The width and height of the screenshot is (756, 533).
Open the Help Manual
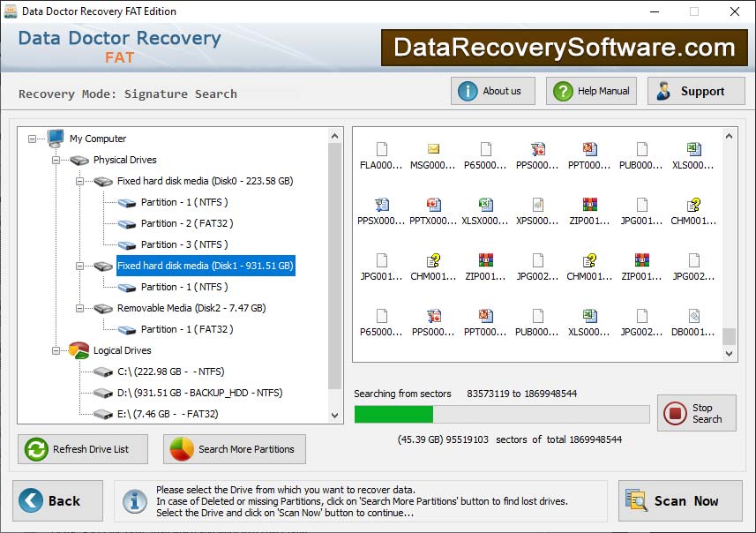tap(591, 91)
